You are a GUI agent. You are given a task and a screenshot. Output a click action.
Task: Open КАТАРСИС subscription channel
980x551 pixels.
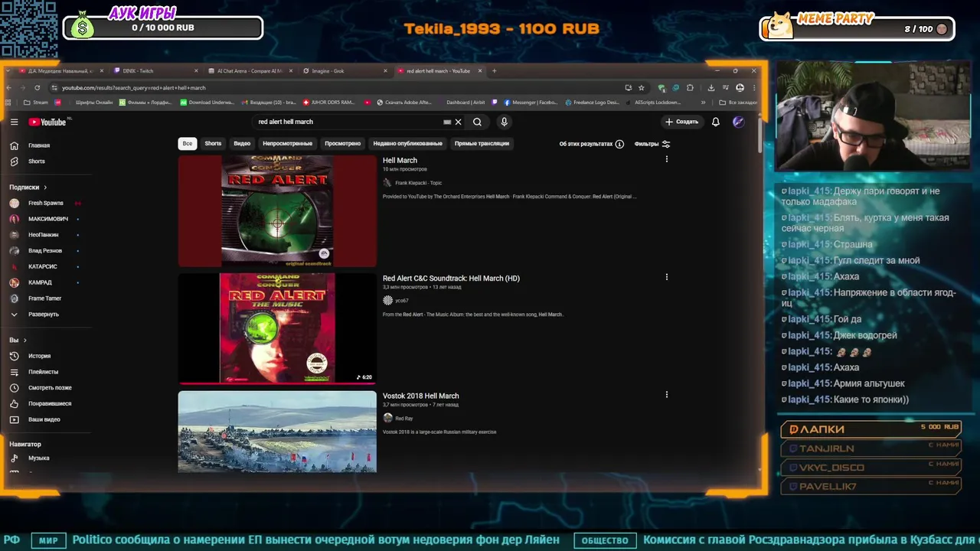coord(42,266)
